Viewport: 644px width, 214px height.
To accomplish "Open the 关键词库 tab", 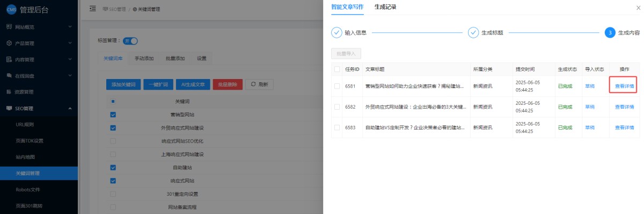I will (x=113, y=58).
